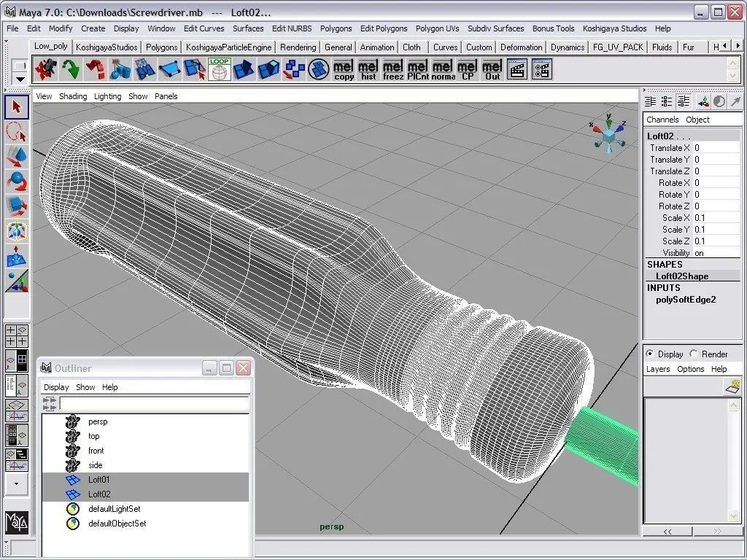This screenshot has height=560, width=747.
Task: Run the mel PlCnt shelf script
Action: tap(418, 69)
